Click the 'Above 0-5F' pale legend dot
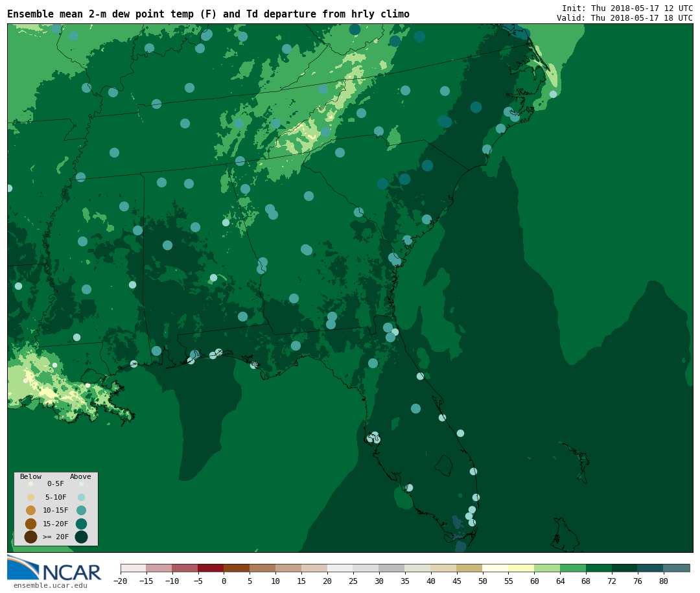700x593 pixels. point(81,483)
